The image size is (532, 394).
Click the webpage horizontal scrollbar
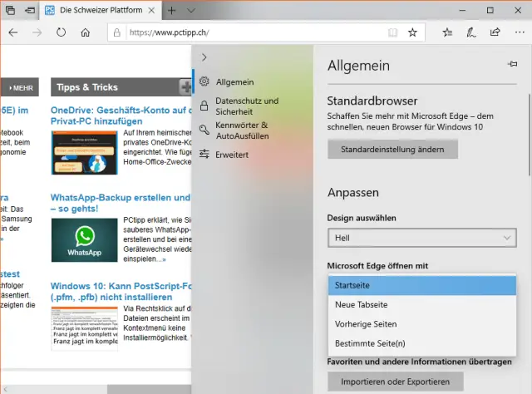(x=150, y=389)
